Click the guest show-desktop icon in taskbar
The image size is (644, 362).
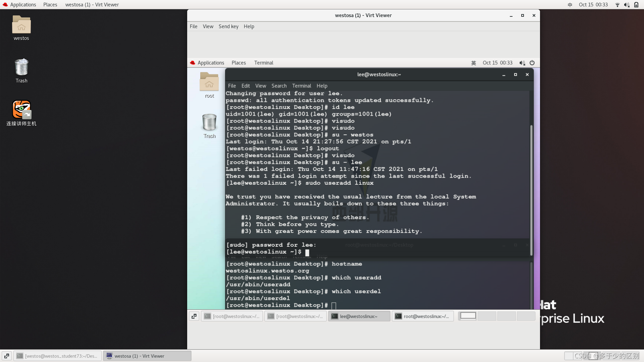(194, 316)
